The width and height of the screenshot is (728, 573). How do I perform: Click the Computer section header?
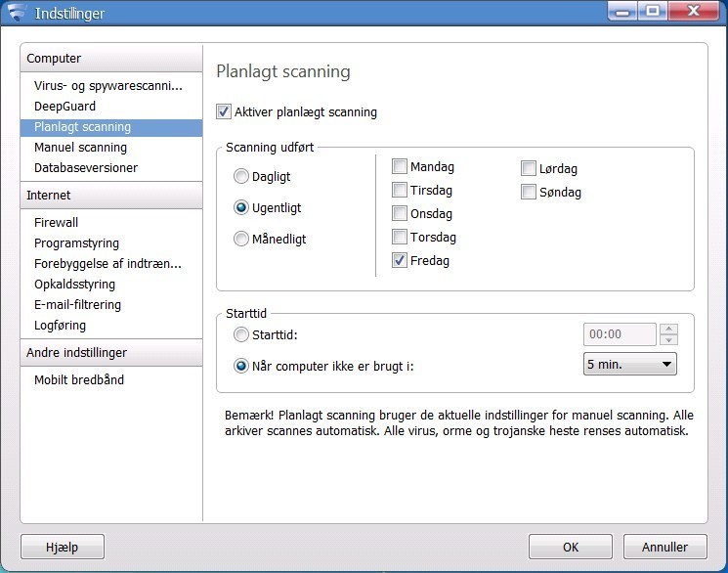tap(111, 58)
